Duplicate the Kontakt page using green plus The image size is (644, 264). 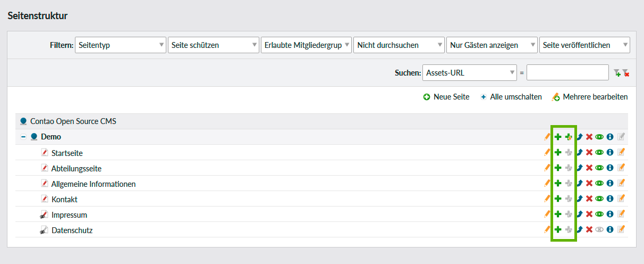(558, 199)
